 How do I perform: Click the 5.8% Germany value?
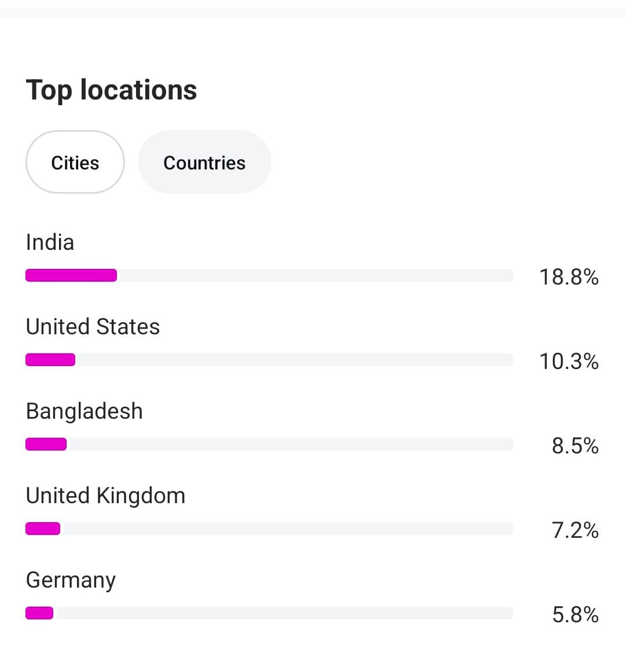(575, 615)
